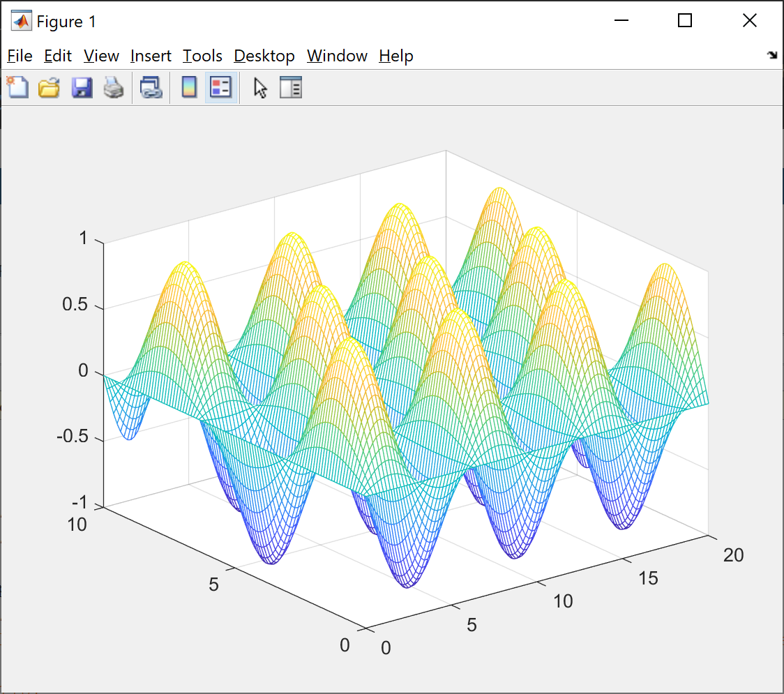The image size is (784, 694).
Task: Click the New Figure toolbar icon
Action: [x=17, y=88]
